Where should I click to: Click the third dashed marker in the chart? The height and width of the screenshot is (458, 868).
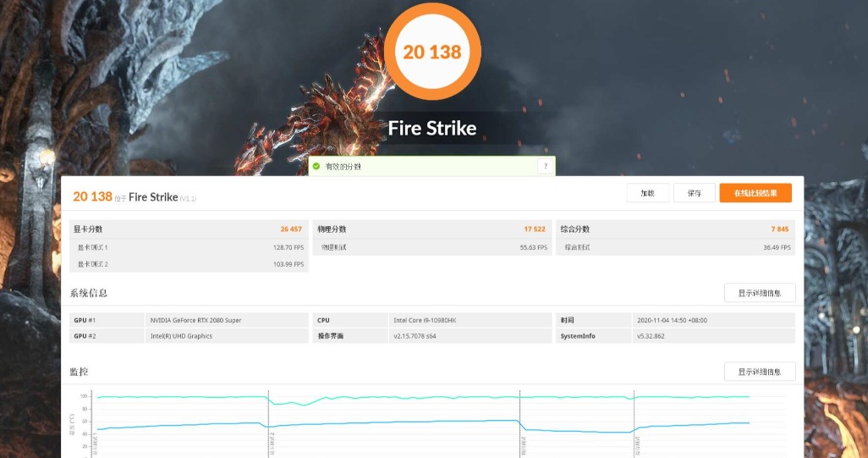point(519,423)
